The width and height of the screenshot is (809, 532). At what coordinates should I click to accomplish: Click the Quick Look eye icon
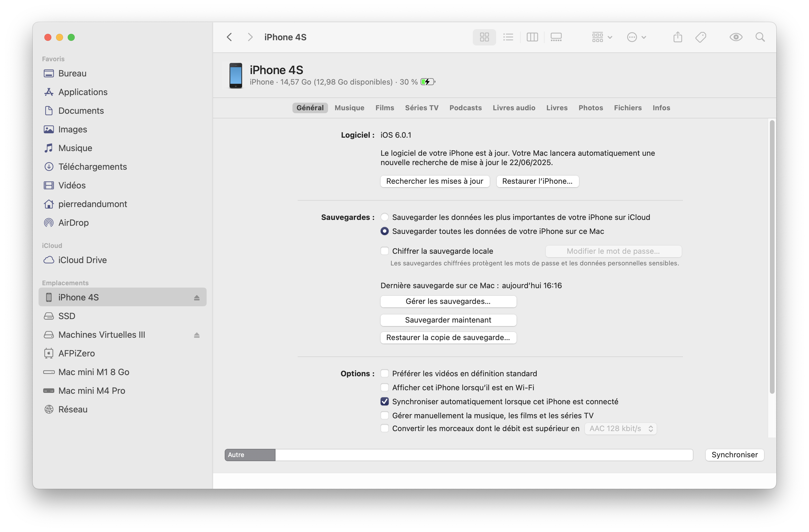736,37
